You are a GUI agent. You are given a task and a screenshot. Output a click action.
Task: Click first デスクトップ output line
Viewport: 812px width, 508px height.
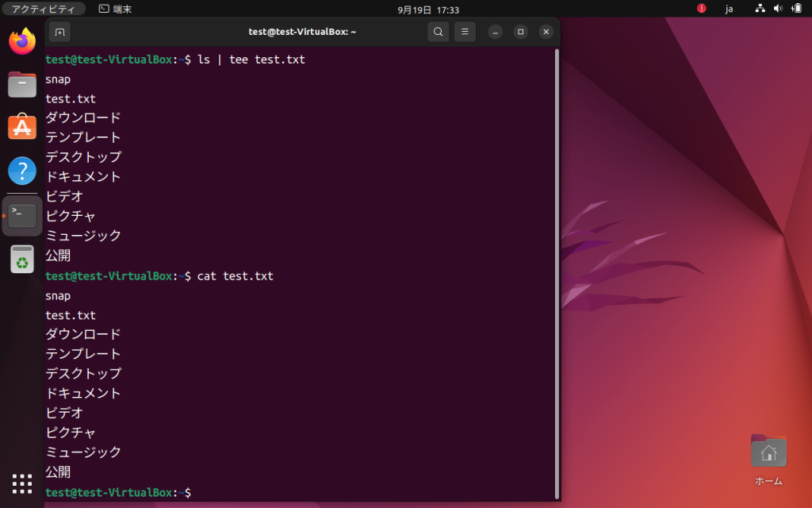[83, 157]
